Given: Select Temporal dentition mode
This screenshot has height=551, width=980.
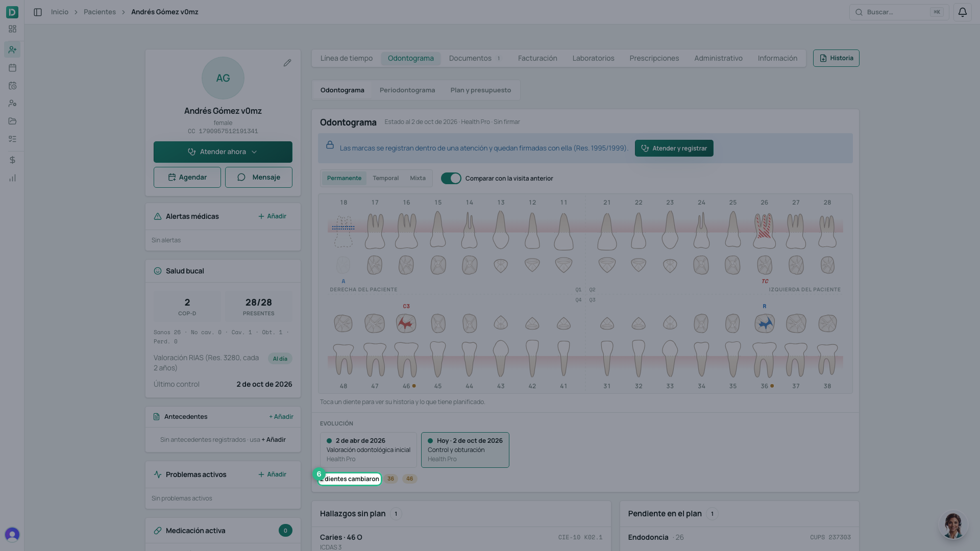Looking at the screenshot, I should (x=385, y=178).
